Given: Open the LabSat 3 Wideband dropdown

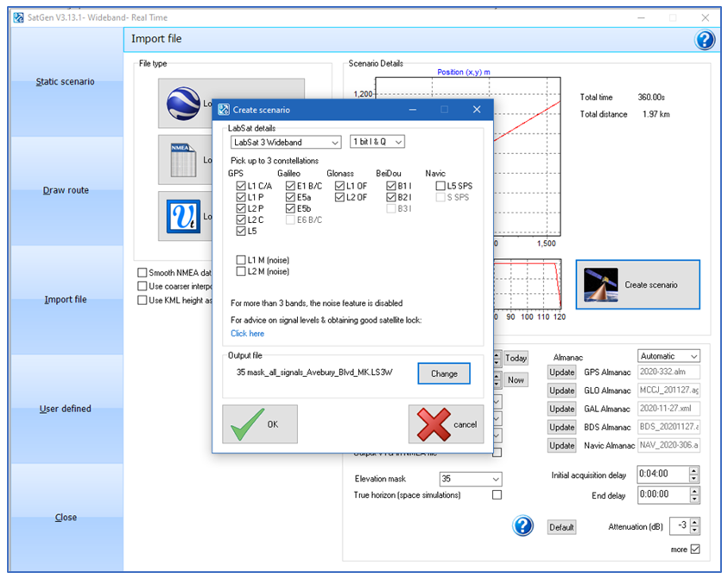Looking at the screenshot, I should pyautogui.click(x=286, y=143).
